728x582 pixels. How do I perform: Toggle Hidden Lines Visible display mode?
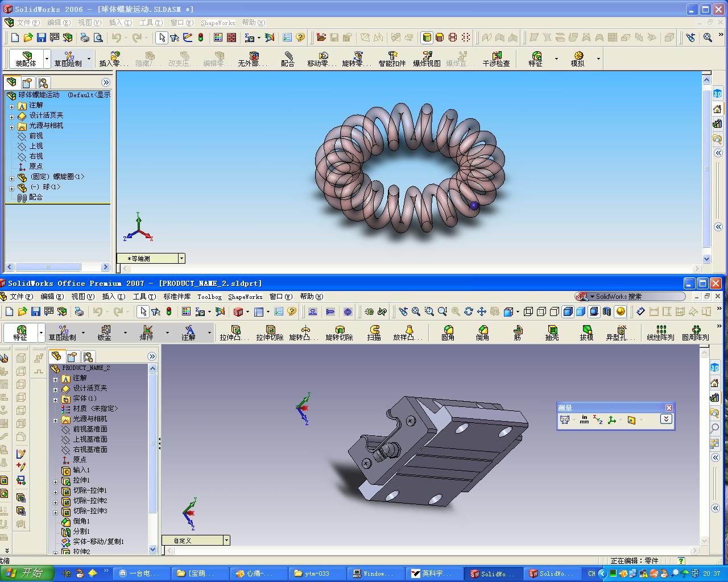(541, 311)
